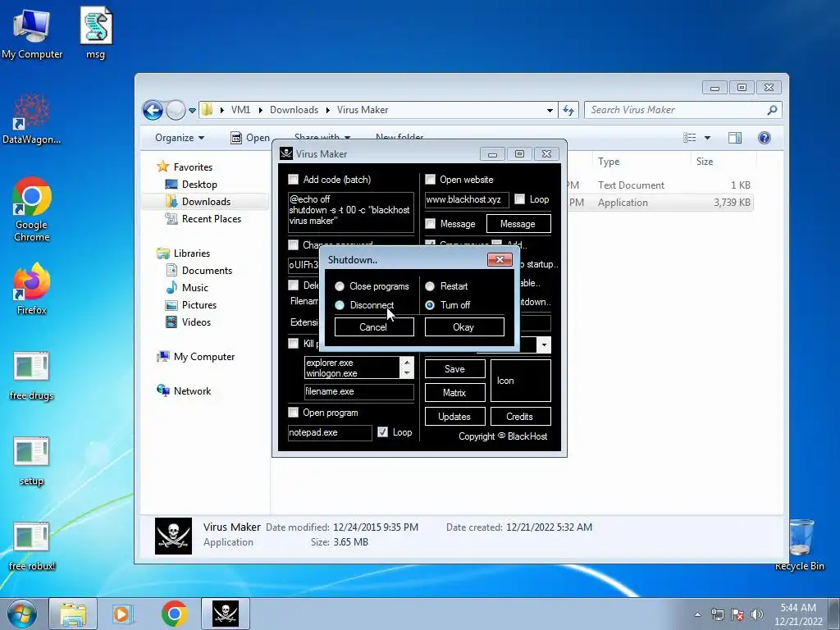
Task: Open the msg script file on the desktop
Action: [x=96, y=33]
